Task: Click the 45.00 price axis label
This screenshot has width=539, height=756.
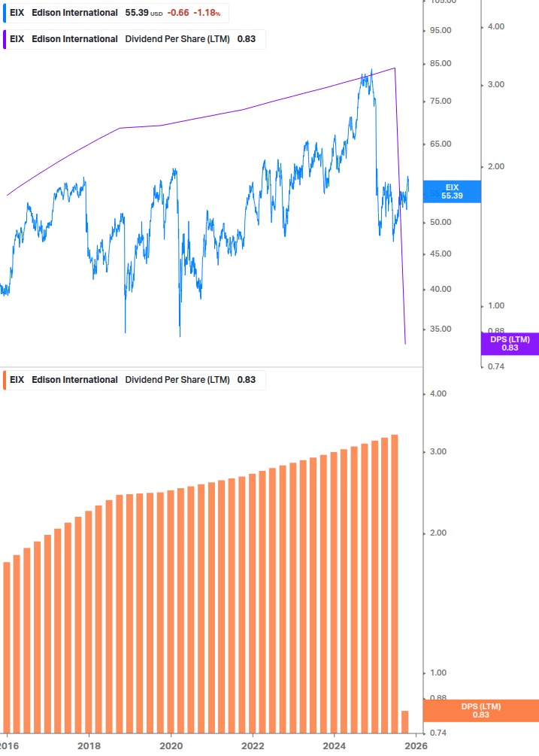Action: click(x=441, y=254)
